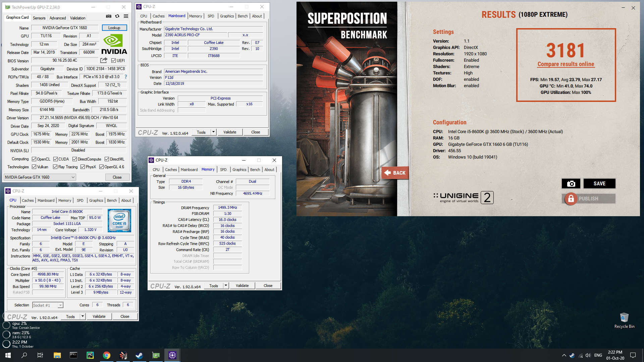Open Google Chrome from the taskbar
The width and height of the screenshot is (644, 362).
click(107, 355)
